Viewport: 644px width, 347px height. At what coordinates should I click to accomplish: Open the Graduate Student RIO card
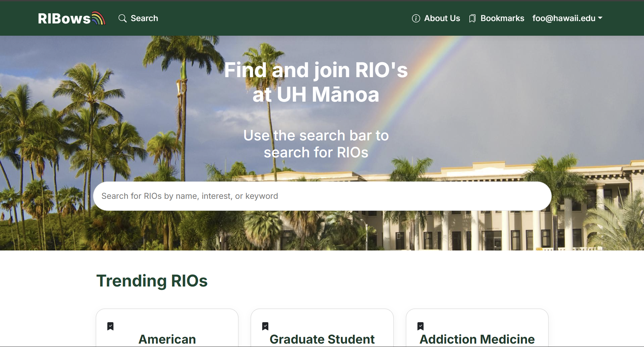tap(322, 339)
